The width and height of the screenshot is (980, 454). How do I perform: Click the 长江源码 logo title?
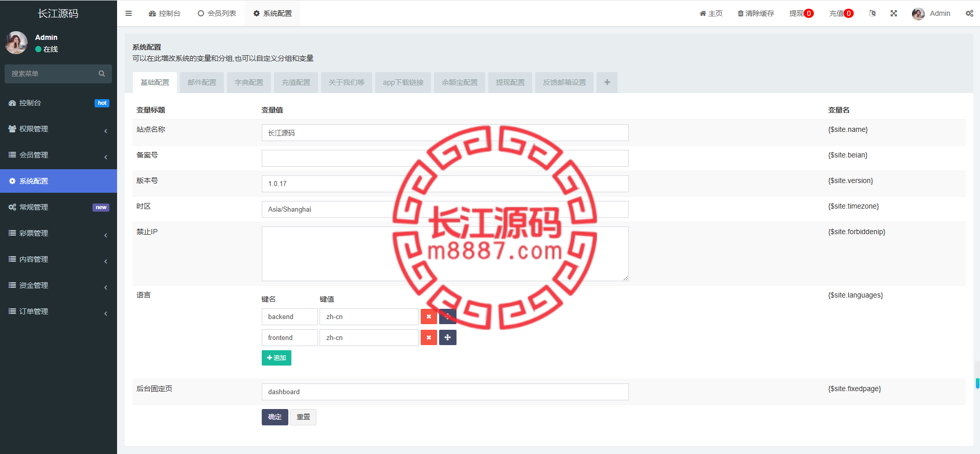(x=58, y=14)
